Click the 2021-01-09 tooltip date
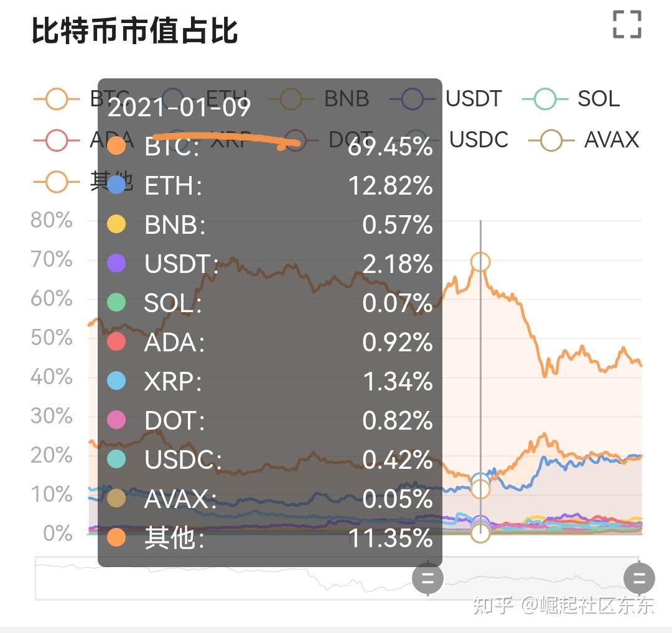The width and height of the screenshot is (672, 633). (179, 108)
